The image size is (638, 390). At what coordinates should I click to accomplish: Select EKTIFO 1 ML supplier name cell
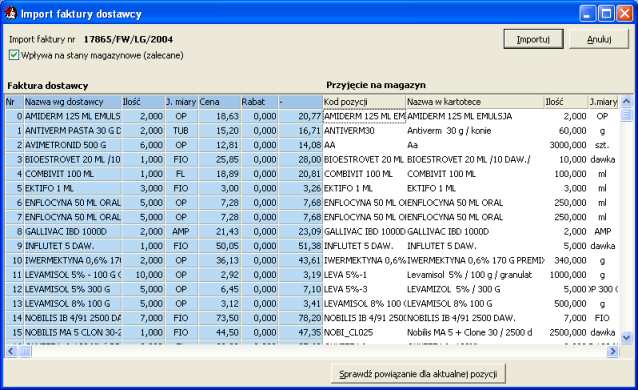(72, 188)
